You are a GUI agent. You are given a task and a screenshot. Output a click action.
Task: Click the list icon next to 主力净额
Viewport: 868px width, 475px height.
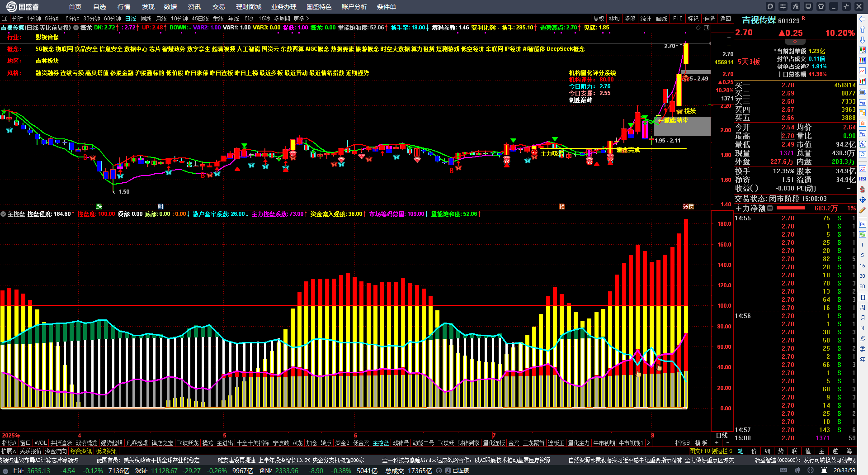[770, 208]
